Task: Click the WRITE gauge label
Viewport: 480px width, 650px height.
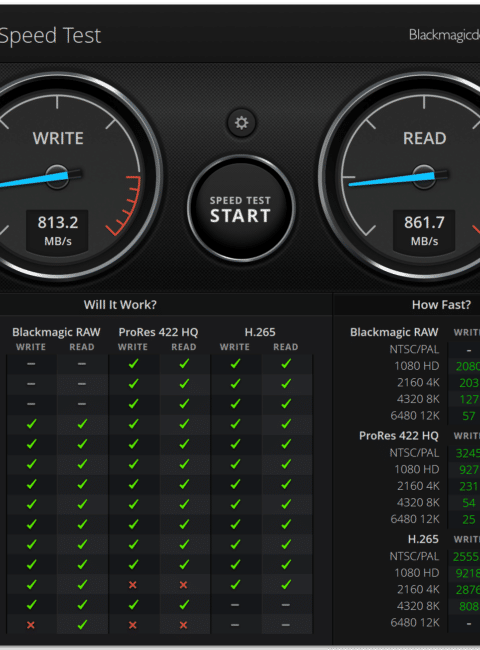Action: [58, 138]
